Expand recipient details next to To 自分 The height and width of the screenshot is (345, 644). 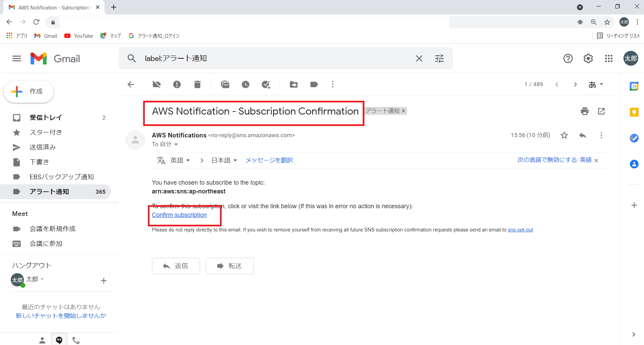pos(176,145)
